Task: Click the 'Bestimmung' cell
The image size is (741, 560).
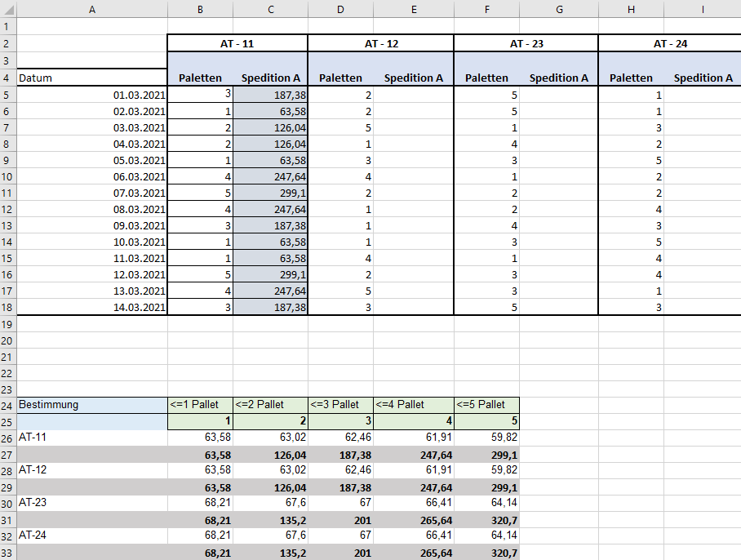Action: point(92,405)
